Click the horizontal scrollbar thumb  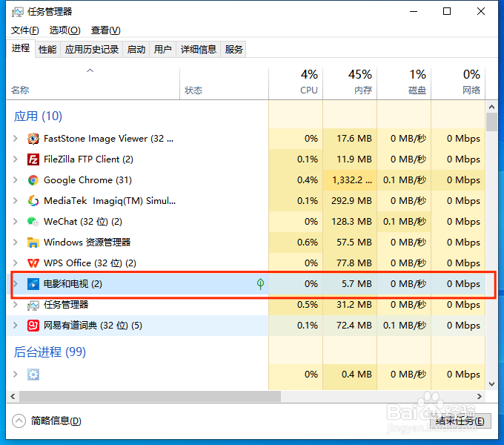pyautogui.click(x=150, y=397)
